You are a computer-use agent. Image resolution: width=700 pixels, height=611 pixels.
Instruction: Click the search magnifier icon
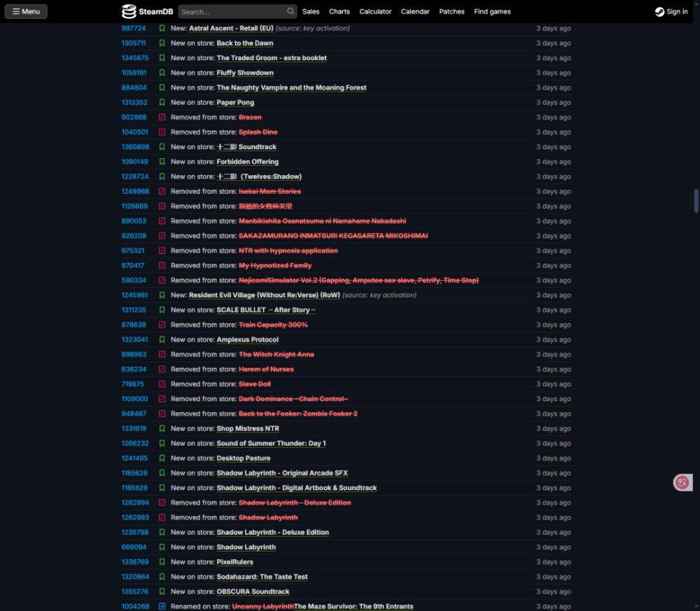(x=290, y=11)
